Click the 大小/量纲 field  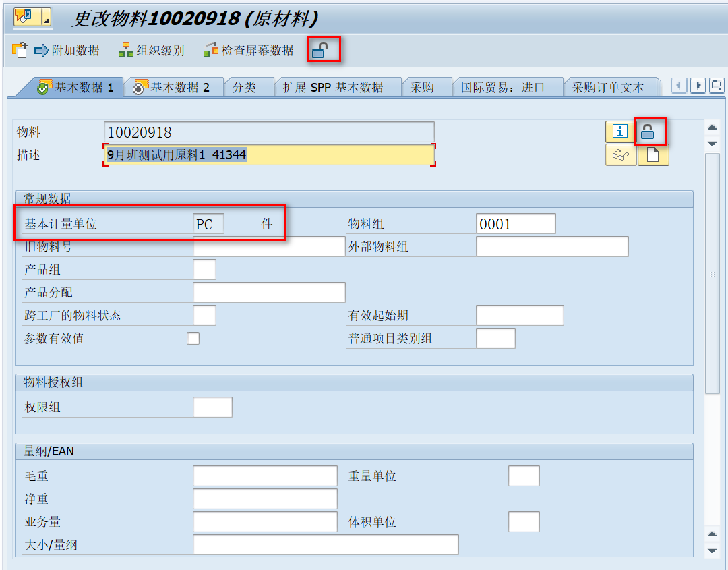coord(326,544)
